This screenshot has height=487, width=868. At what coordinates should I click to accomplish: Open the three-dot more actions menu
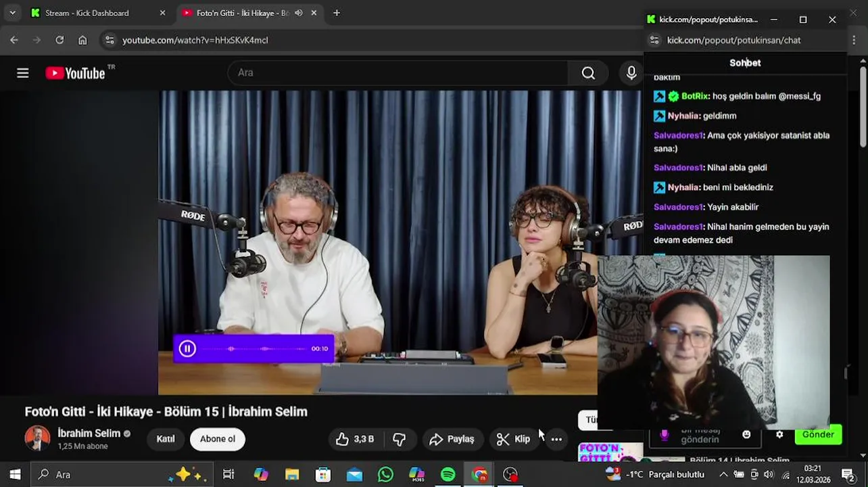[x=556, y=439]
